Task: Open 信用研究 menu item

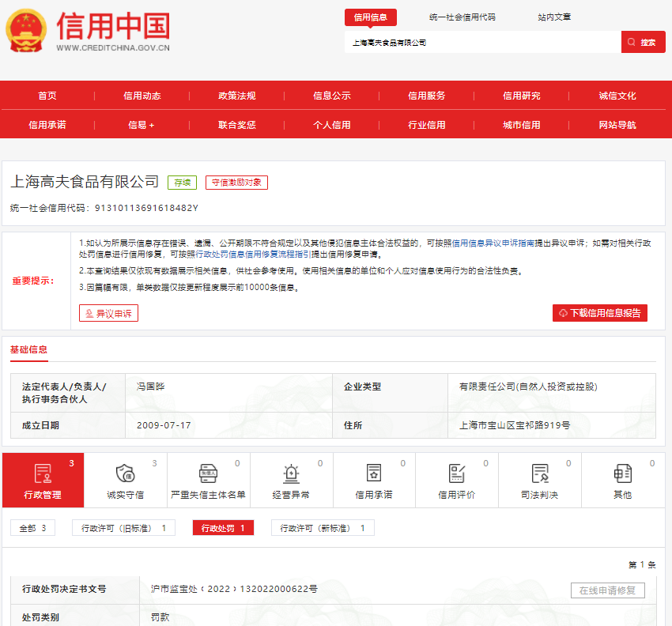Action: (x=522, y=96)
